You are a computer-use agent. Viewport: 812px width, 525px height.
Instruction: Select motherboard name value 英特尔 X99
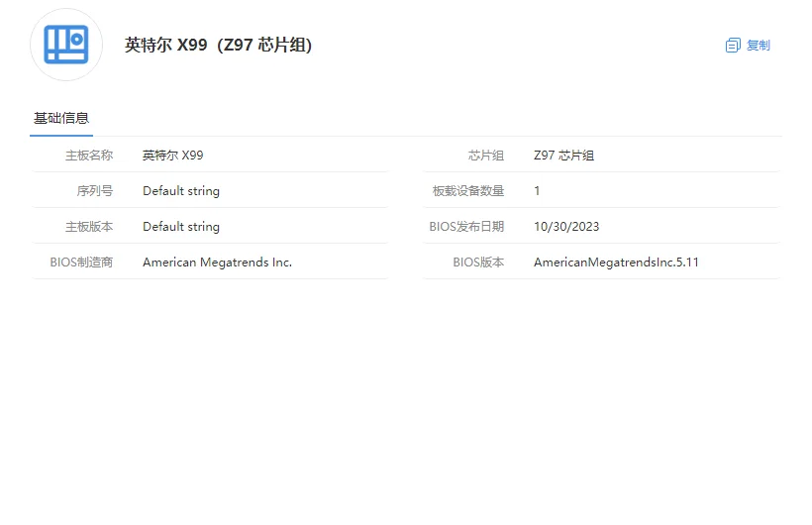pyautogui.click(x=173, y=155)
